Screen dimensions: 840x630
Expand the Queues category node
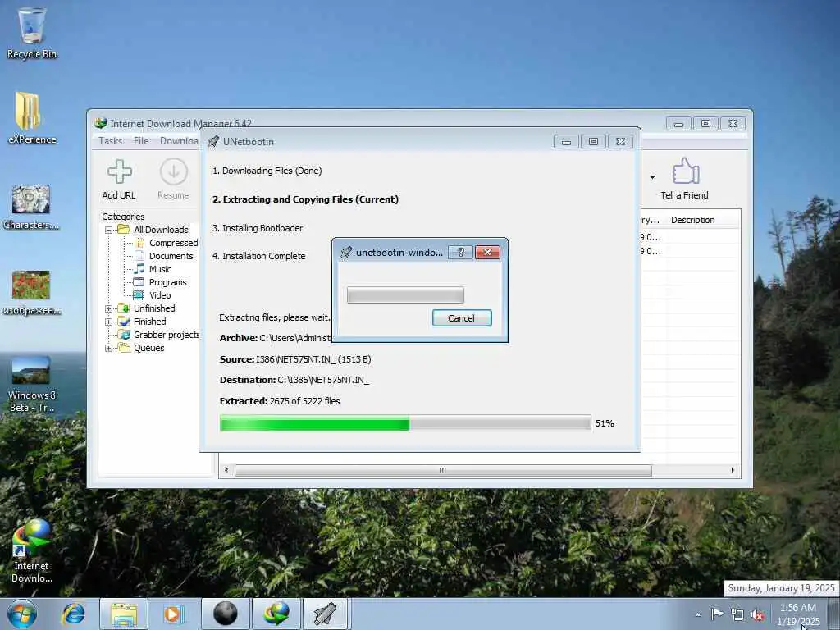pos(109,348)
